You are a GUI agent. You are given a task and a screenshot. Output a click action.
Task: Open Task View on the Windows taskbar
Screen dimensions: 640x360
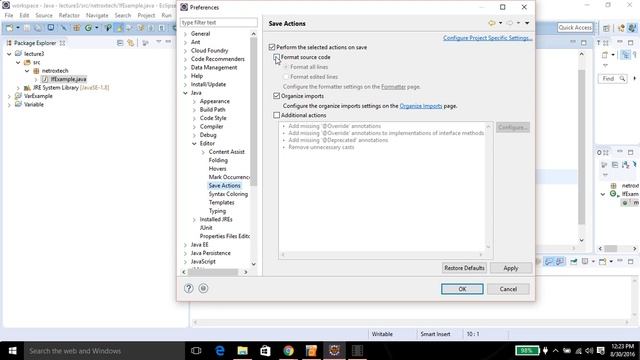click(196, 351)
